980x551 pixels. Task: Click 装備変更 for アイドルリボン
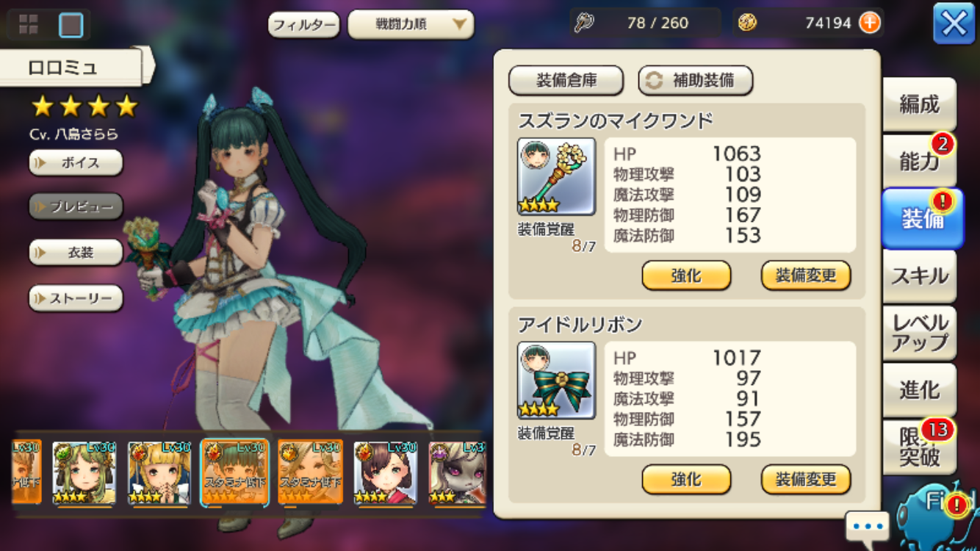(806, 480)
